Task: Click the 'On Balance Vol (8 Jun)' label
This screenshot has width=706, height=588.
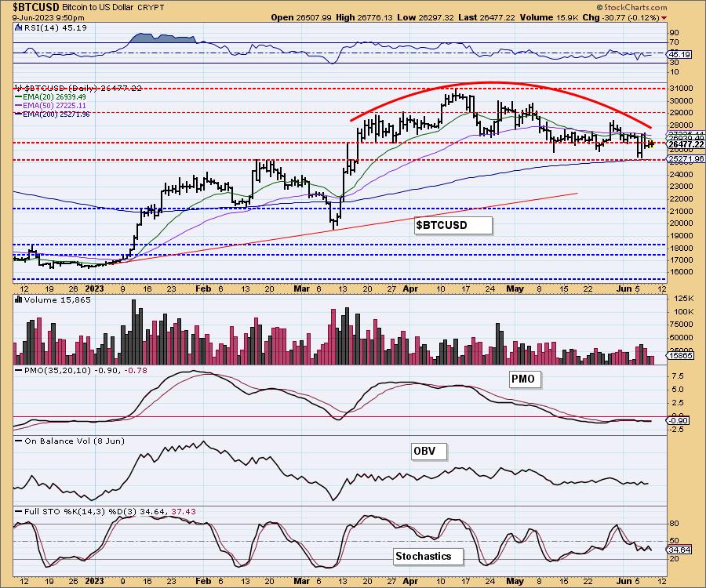Action: click(75, 441)
